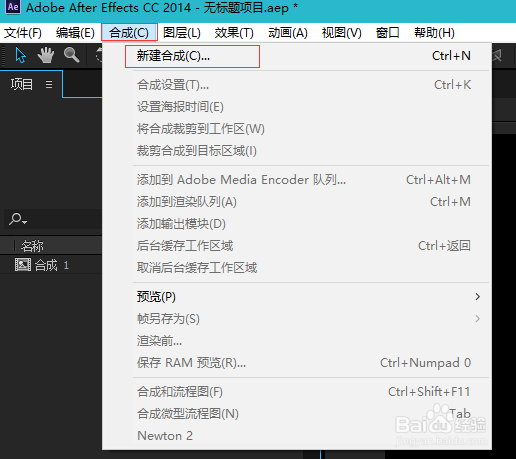Open the 效果(T) menu
516x459 pixels.
point(234,33)
